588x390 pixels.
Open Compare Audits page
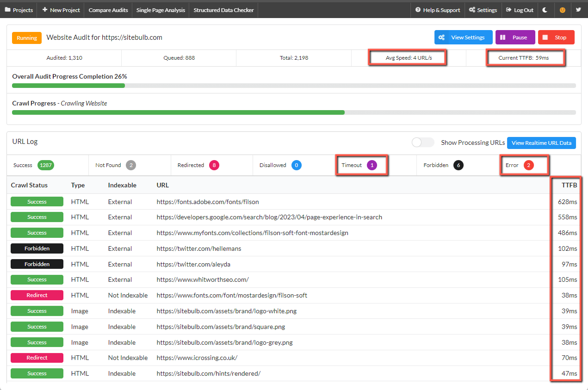coord(109,10)
